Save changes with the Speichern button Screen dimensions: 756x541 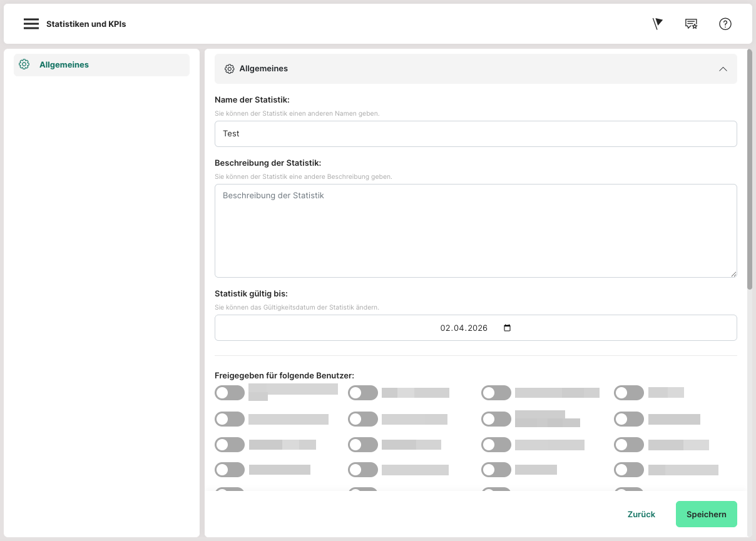tap(706, 514)
